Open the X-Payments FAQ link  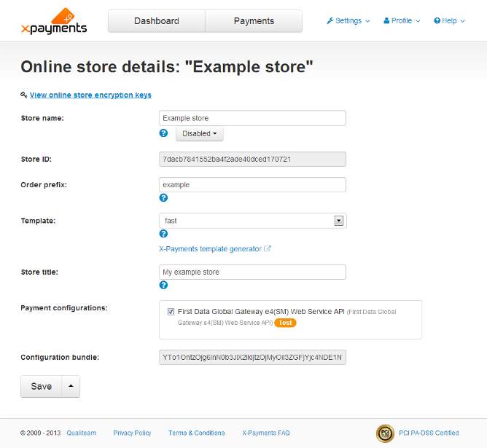pyautogui.click(x=266, y=433)
